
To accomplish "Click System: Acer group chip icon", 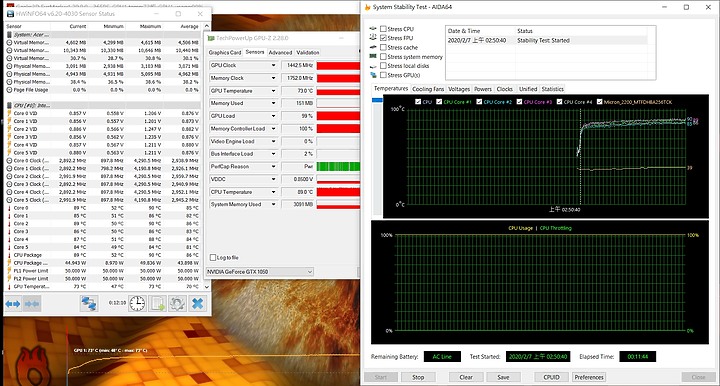I will [9, 34].
